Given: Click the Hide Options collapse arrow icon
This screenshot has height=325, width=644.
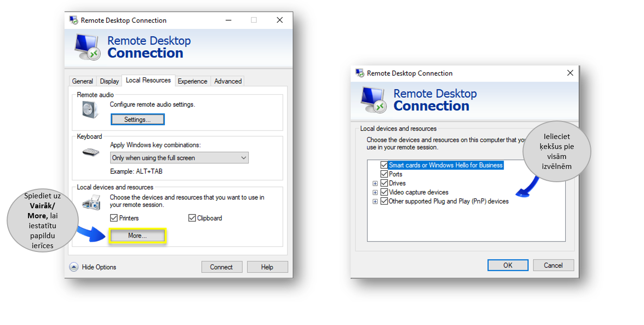Looking at the screenshot, I should 74,267.
